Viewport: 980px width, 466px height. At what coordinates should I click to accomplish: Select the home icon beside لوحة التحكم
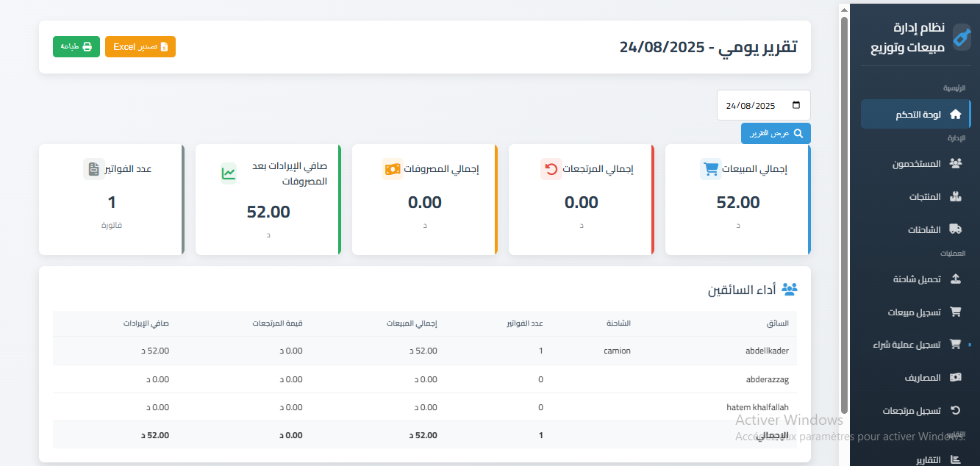coord(956,113)
